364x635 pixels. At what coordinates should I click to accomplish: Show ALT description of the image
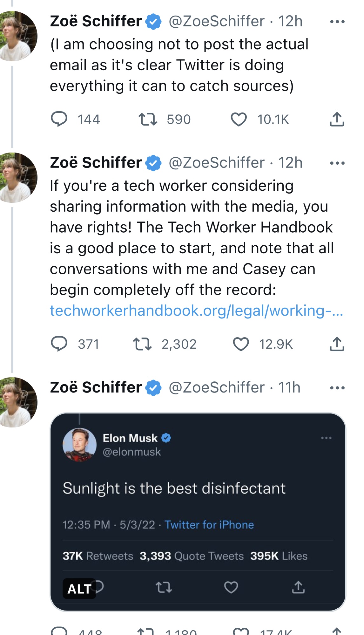tap(79, 589)
